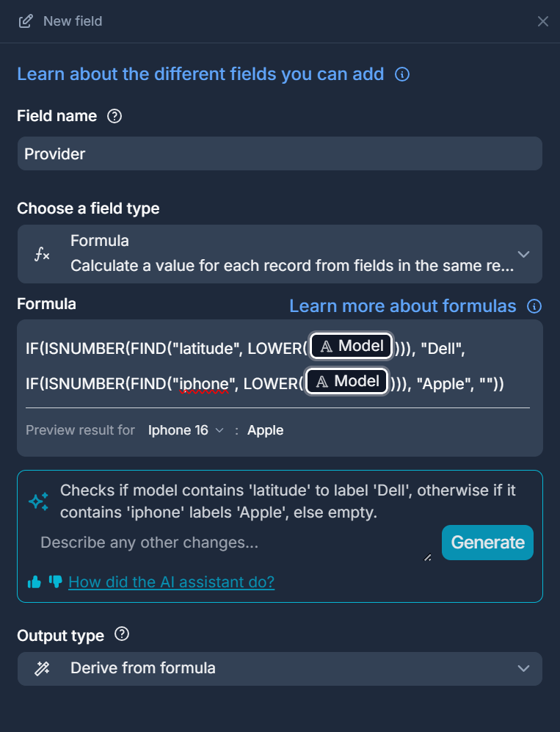Click the magic wand icon in Output type
560x732 pixels.
[43, 668]
